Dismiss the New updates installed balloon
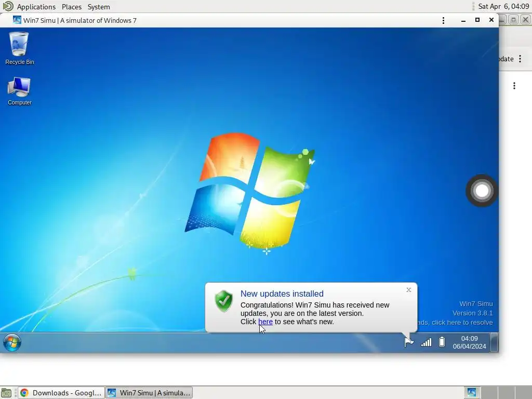The image size is (532, 399). coord(408,290)
